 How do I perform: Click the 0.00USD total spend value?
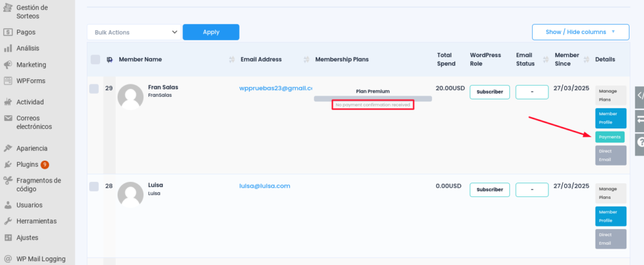point(449,186)
